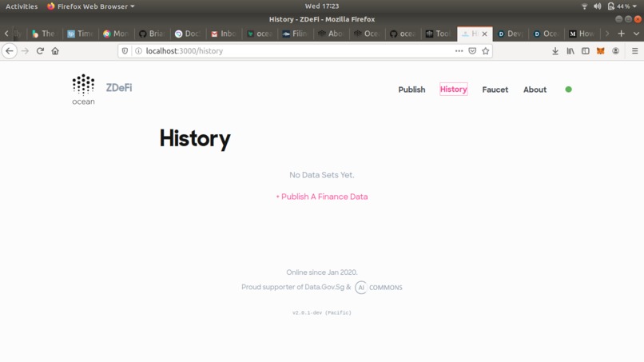Image resolution: width=644 pixels, height=362 pixels.
Task: Click the battery indicator icon
Action: click(610, 6)
